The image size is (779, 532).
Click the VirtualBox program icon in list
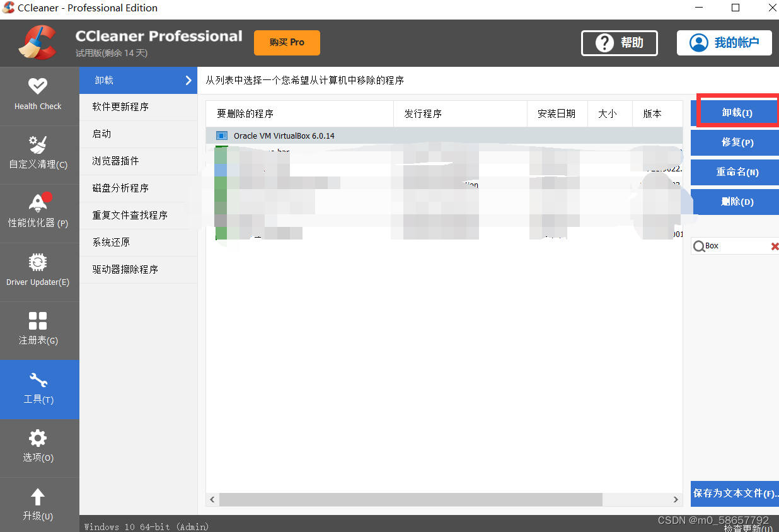pyautogui.click(x=221, y=136)
